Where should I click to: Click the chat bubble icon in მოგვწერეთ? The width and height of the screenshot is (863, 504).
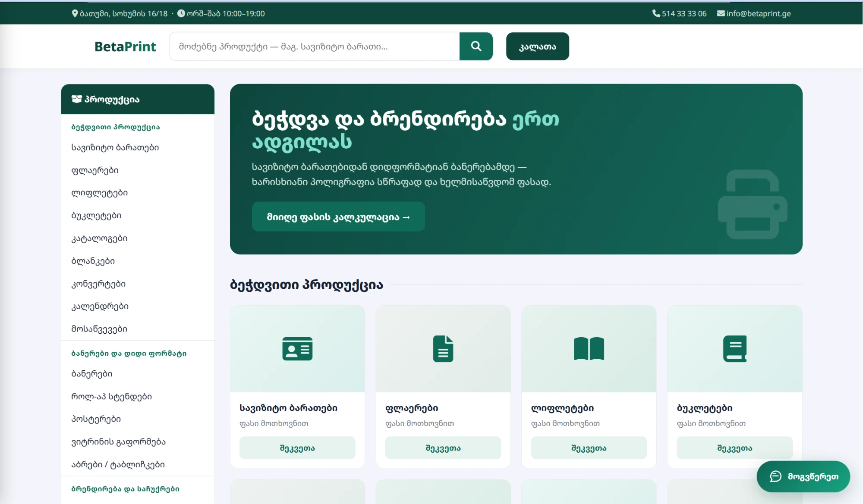tap(776, 476)
